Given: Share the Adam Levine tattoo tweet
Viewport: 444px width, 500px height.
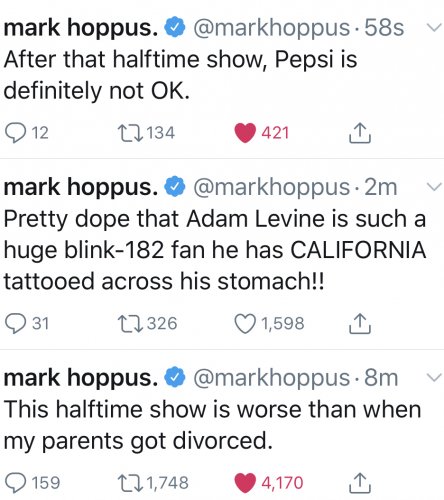Looking at the screenshot, I should pyautogui.click(x=360, y=324).
